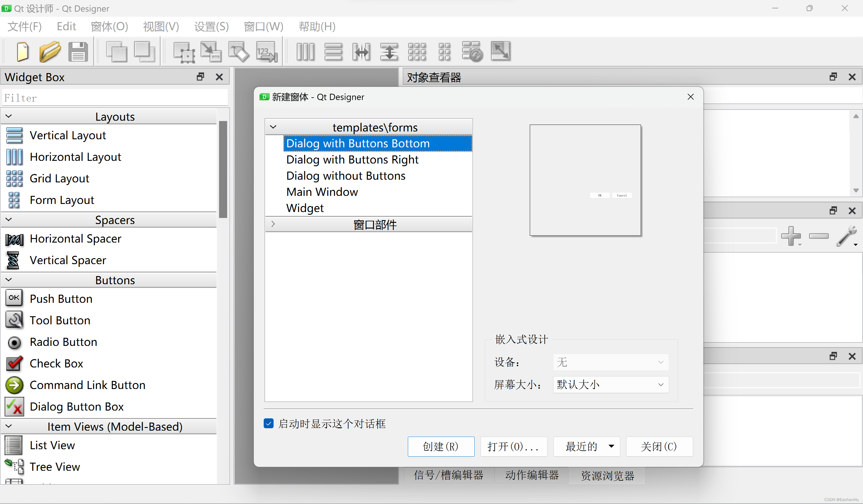Click the Open file folder icon
863x504 pixels.
click(x=50, y=52)
